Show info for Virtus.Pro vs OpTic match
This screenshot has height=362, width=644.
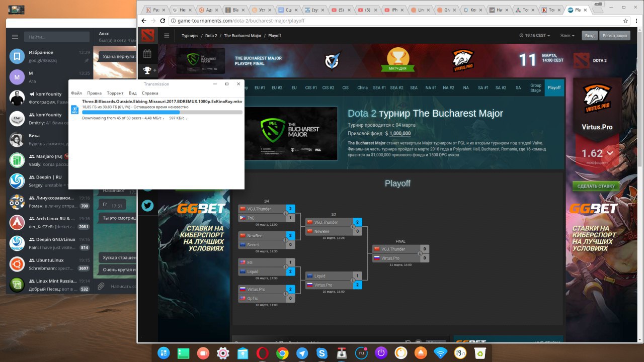pos(286,294)
